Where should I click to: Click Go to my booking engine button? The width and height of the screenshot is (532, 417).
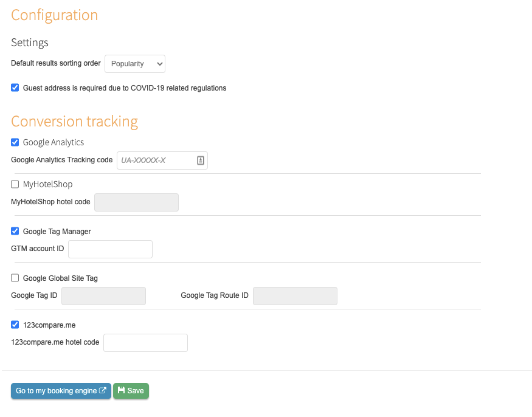tap(61, 391)
